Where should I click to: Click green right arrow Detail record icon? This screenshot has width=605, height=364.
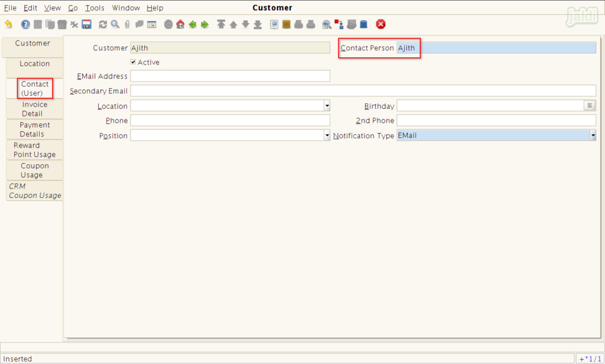(205, 24)
